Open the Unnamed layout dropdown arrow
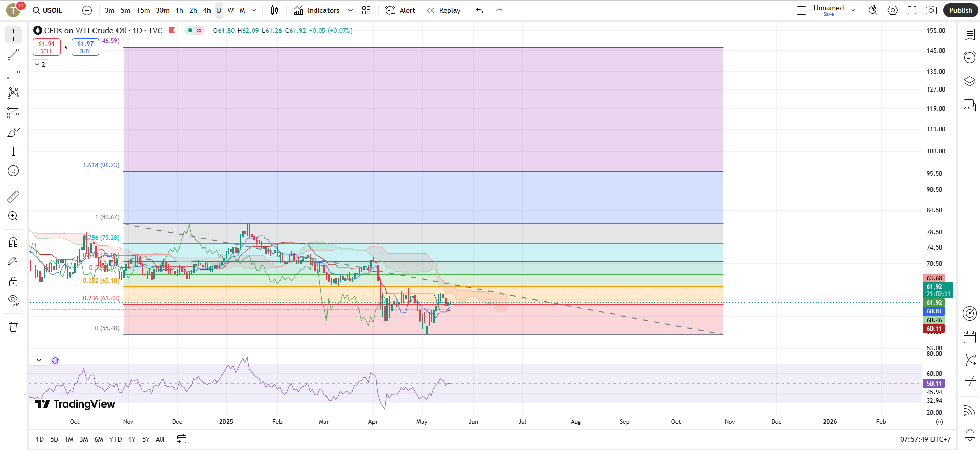The width and height of the screenshot is (980, 450). [853, 10]
